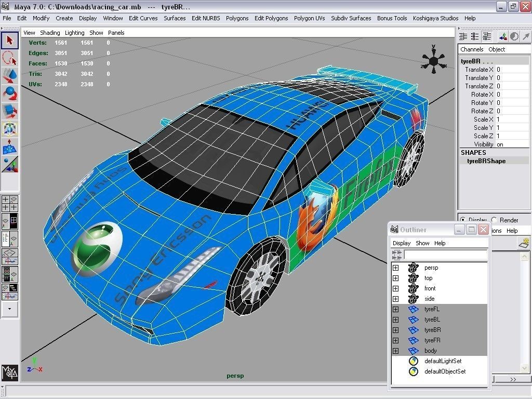532x399 pixels.
Task: Select the Universal Manipulator tool
Action: [10, 129]
